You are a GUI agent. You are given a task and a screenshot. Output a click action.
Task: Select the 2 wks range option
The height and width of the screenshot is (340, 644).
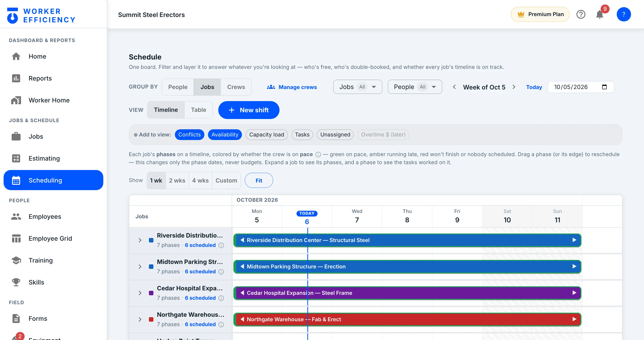click(x=177, y=180)
